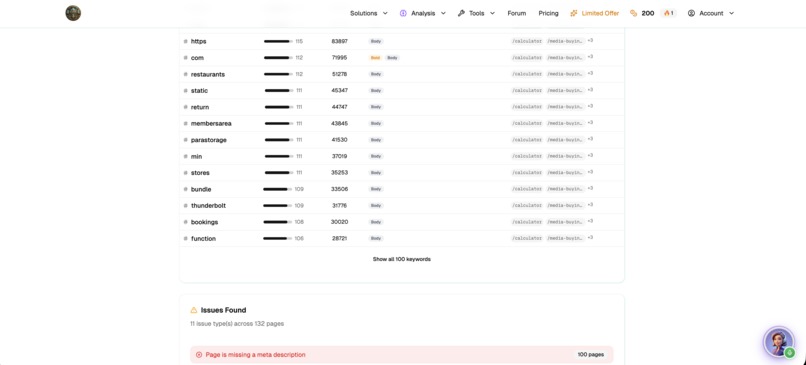The width and height of the screenshot is (806, 365).
Task: Select the 'bundle' keyword
Action: coord(201,189)
